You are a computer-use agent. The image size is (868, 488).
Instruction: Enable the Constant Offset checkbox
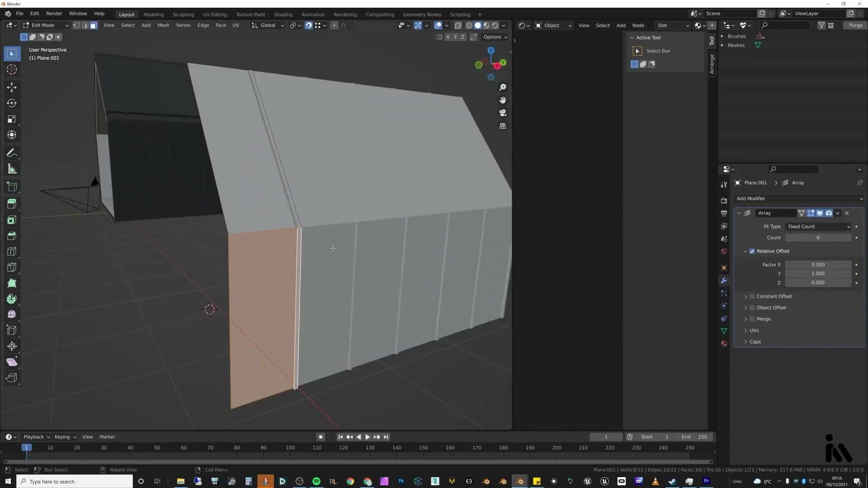coord(752,296)
